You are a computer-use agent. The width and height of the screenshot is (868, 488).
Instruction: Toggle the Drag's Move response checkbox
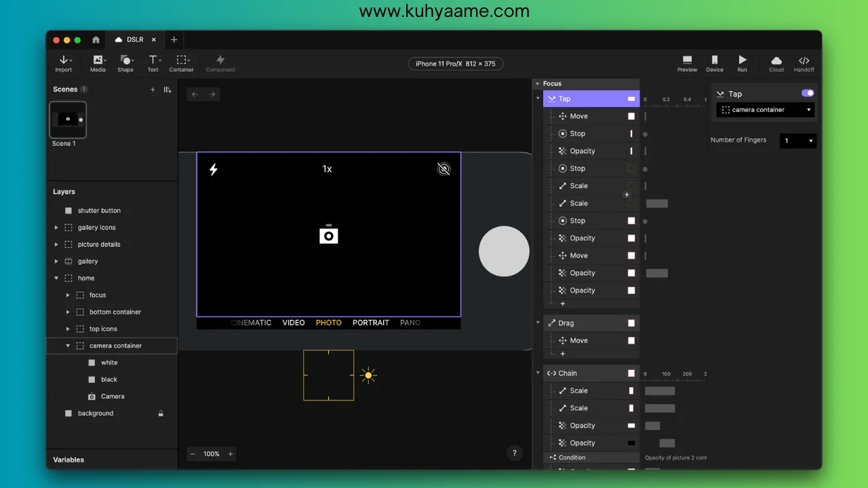(x=631, y=341)
